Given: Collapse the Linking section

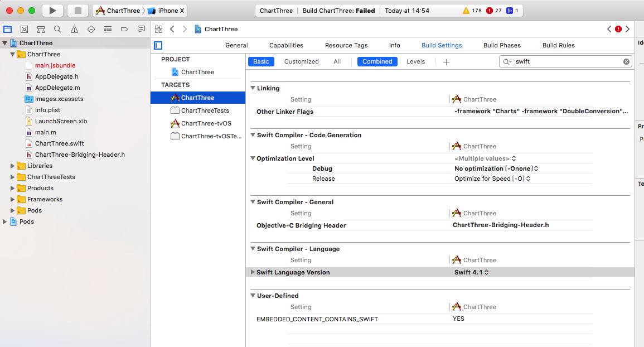Looking at the screenshot, I should tap(253, 88).
